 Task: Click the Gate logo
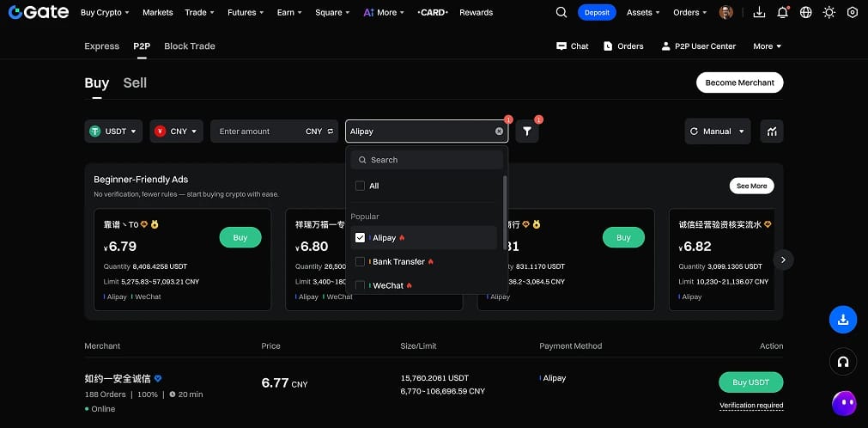click(39, 12)
